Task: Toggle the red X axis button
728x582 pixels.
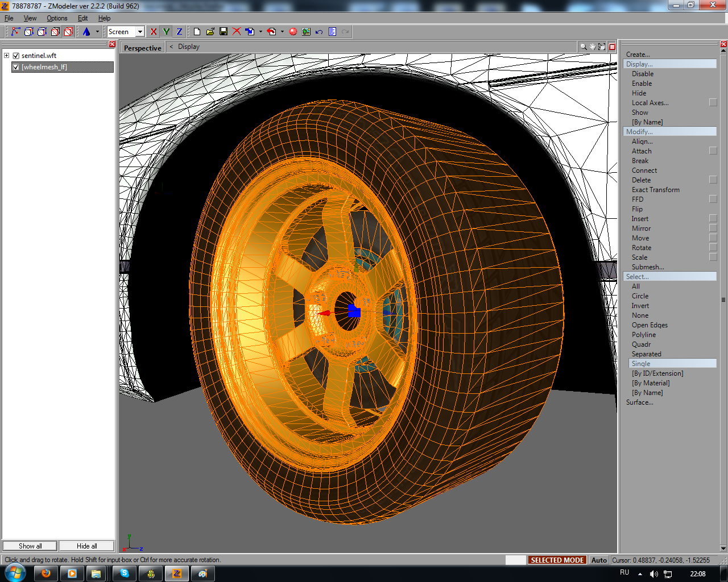Action: (x=153, y=32)
